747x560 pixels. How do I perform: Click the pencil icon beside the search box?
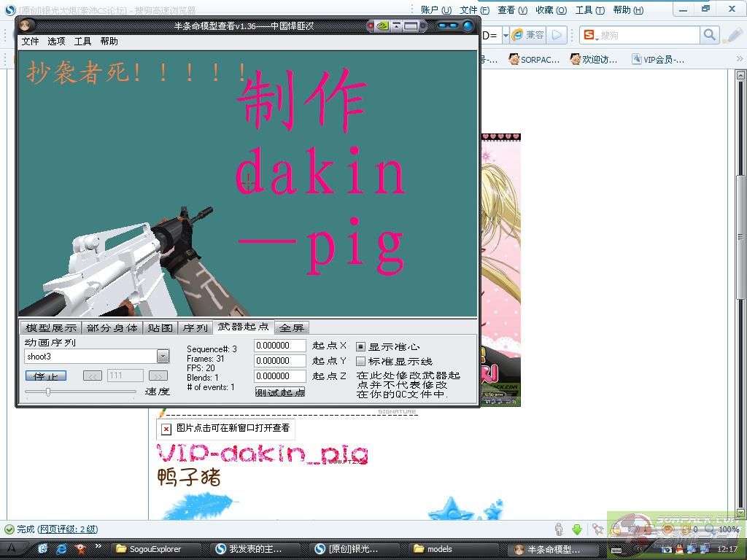tap(732, 35)
